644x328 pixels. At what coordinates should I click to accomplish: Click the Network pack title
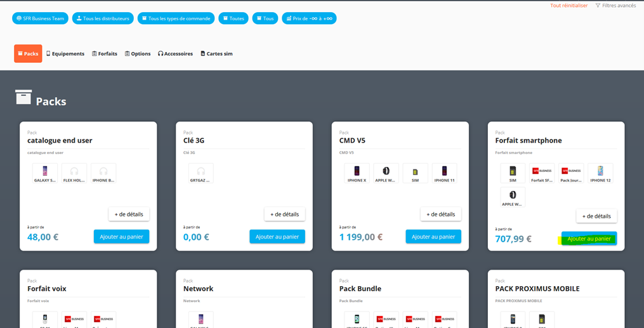click(x=199, y=289)
